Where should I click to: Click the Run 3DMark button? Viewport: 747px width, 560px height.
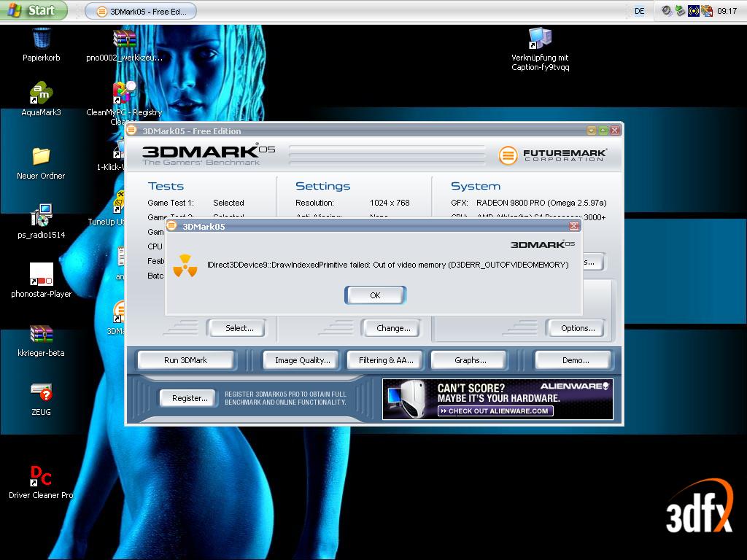click(186, 360)
